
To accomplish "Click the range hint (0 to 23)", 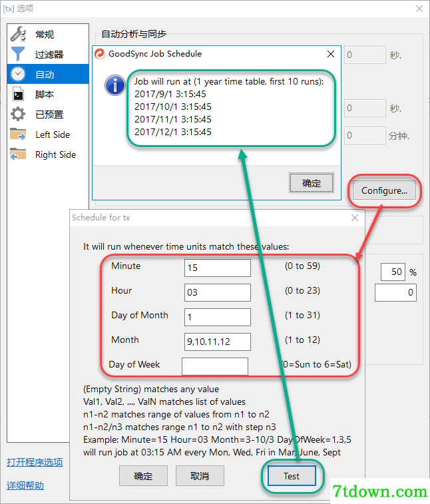I will pos(302,290).
